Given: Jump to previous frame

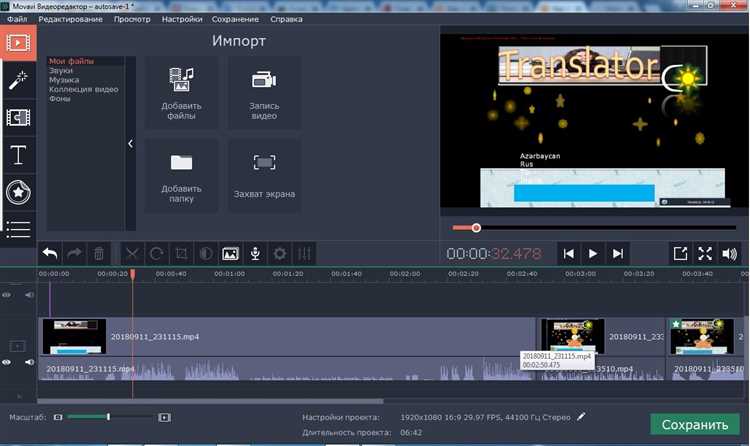Looking at the screenshot, I should pos(568,254).
